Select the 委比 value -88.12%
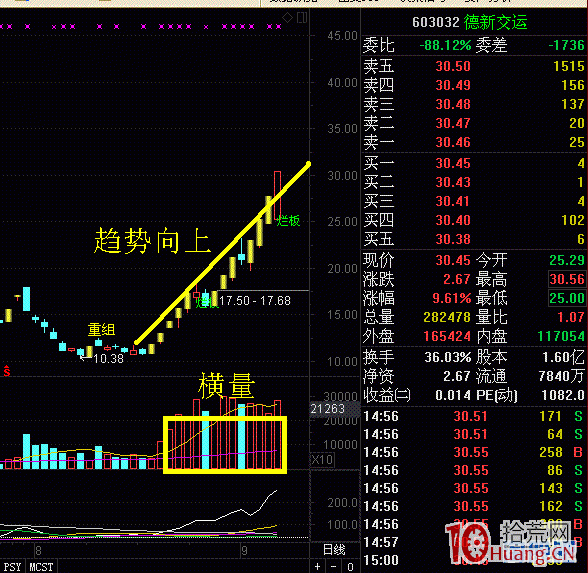Viewport: 588px width, 573px height. click(445, 45)
